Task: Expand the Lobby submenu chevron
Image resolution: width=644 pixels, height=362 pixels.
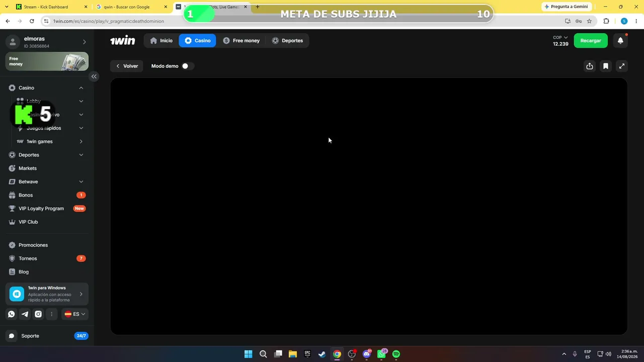Action: click(81, 101)
